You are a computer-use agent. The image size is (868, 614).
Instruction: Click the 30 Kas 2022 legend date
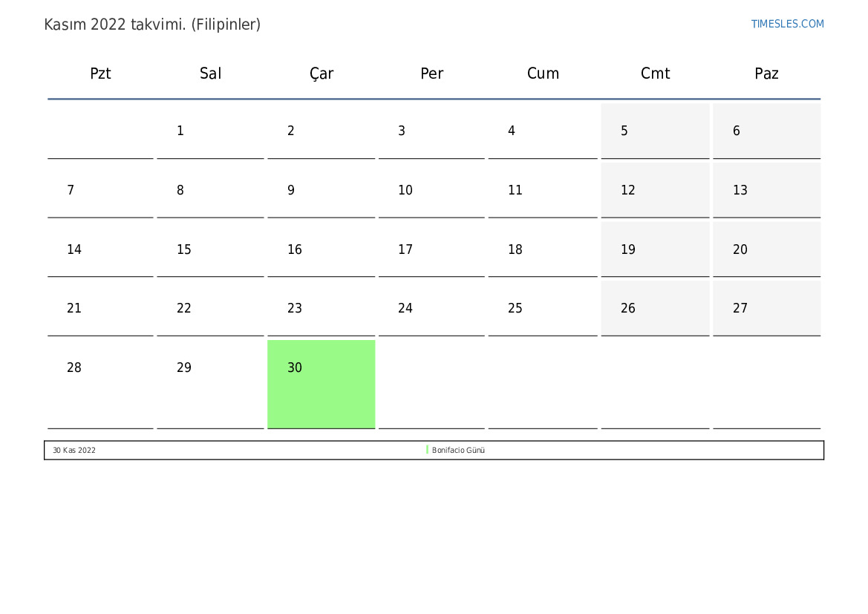[x=74, y=450]
